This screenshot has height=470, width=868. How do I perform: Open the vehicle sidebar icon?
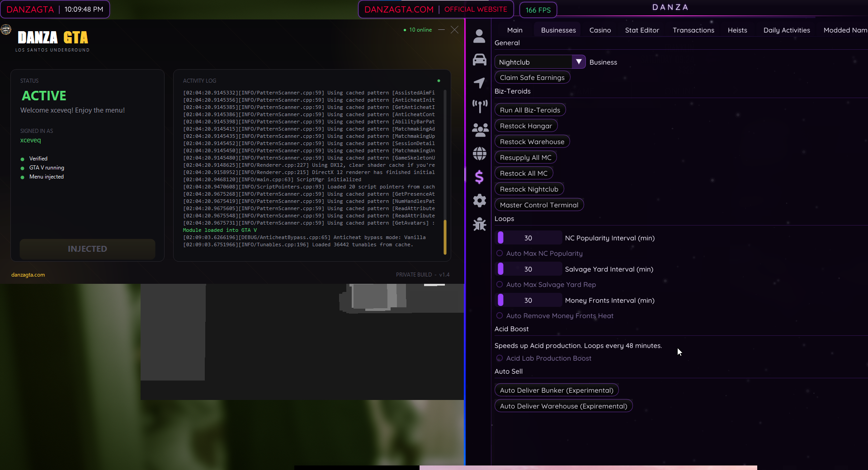click(x=479, y=60)
